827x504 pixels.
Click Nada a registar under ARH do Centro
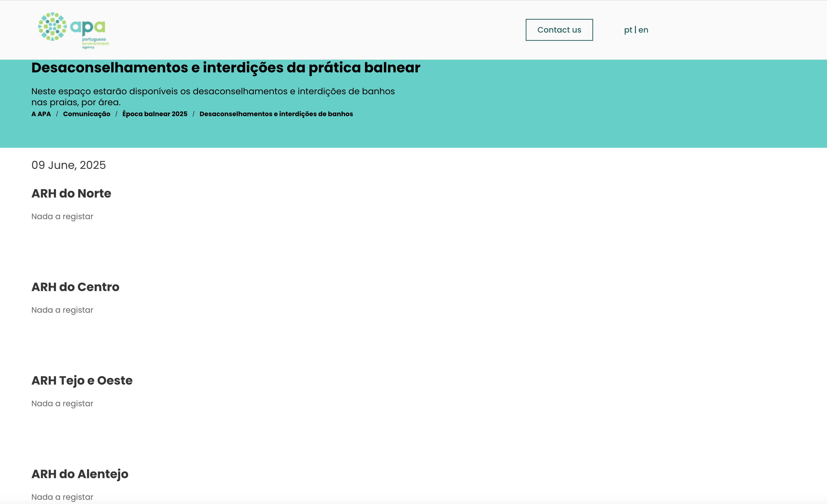click(62, 310)
